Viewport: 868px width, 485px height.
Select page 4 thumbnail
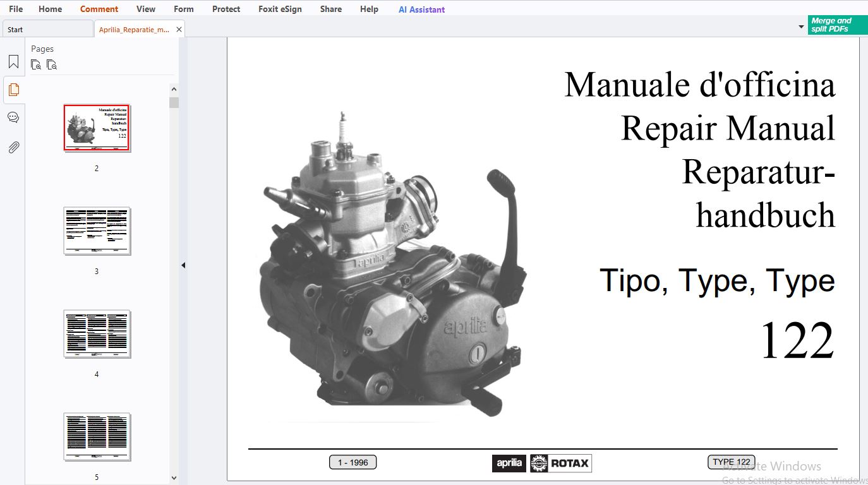coord(97,334)
